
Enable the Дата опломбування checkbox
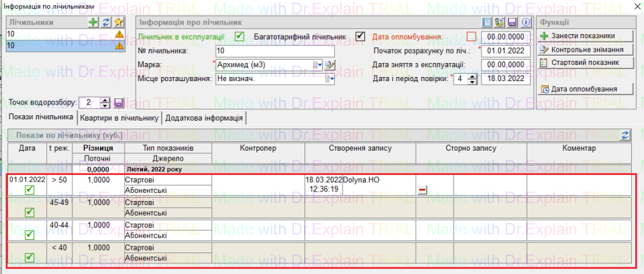(x=471, y=36)
